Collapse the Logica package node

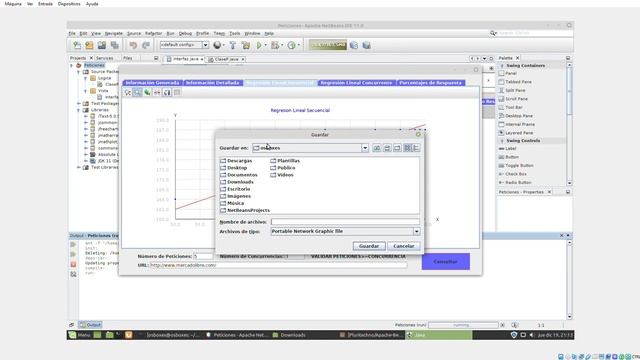pos(86,78)
